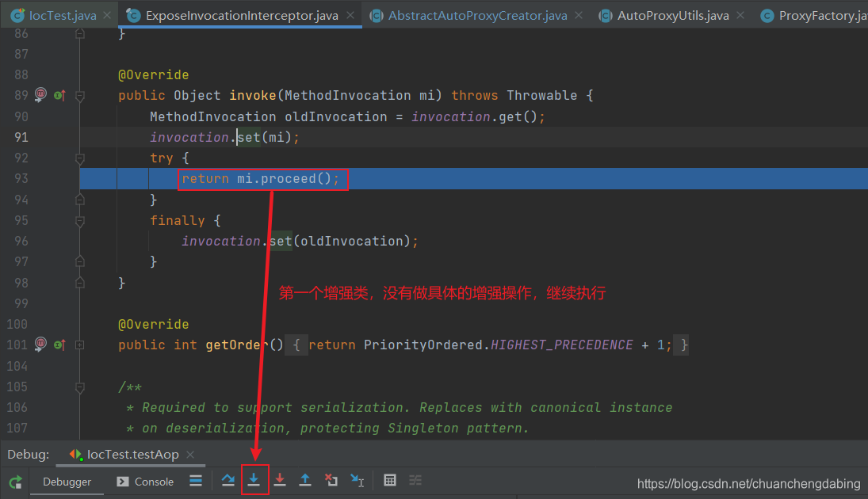Viewport: 868px width, 499px height.
Task: Collapse the try block fold at line 92
Action: [x=80, y=158]
